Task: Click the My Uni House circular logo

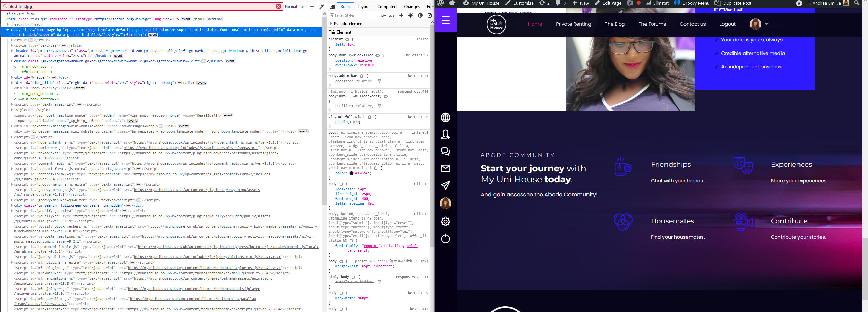Action: pyautogui.click(x=496, y=24)
